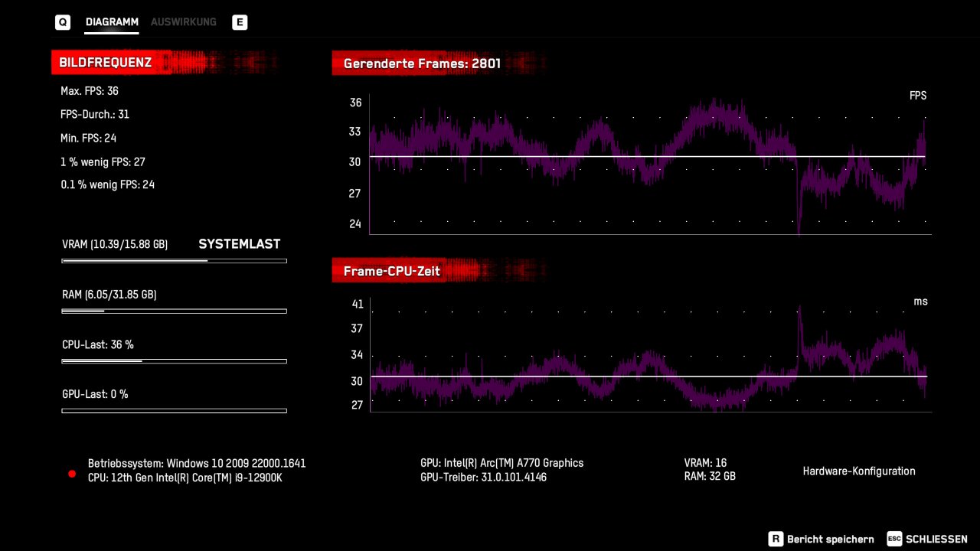The width and height of the screenshot is (980, 551).
Task: Select the 'BILDFREQUENZ' section header
Action: 105,63
